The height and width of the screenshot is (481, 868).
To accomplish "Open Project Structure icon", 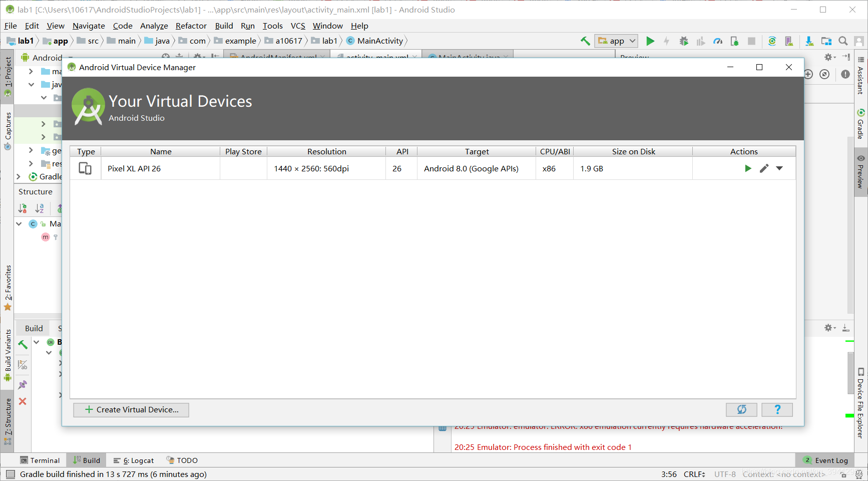I will (x=826, y=41).
